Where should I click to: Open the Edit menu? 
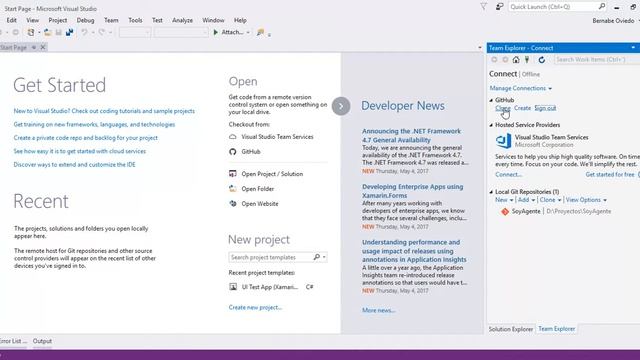(11, 20)
